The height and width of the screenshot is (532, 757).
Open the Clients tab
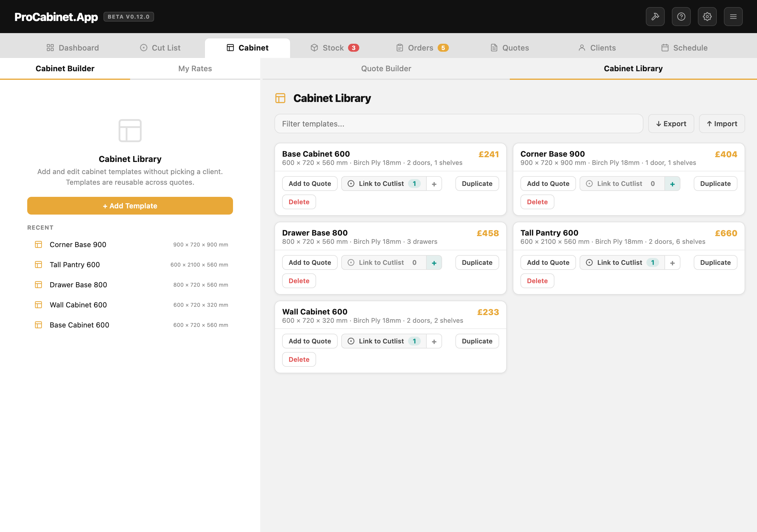click(x=597, y=48)
